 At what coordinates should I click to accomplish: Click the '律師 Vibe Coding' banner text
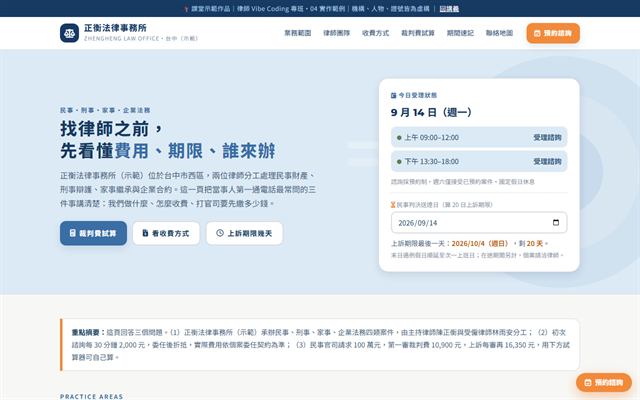[x=263, y=9]
